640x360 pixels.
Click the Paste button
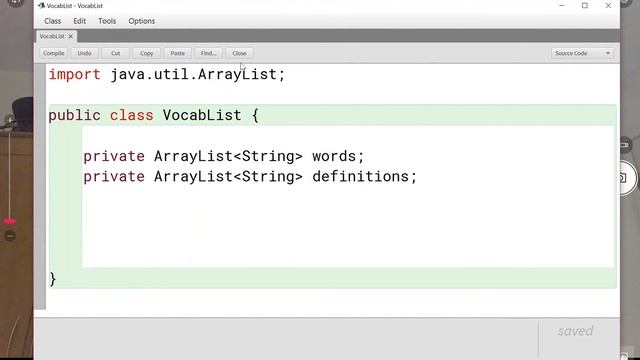(x=178, y=53)
